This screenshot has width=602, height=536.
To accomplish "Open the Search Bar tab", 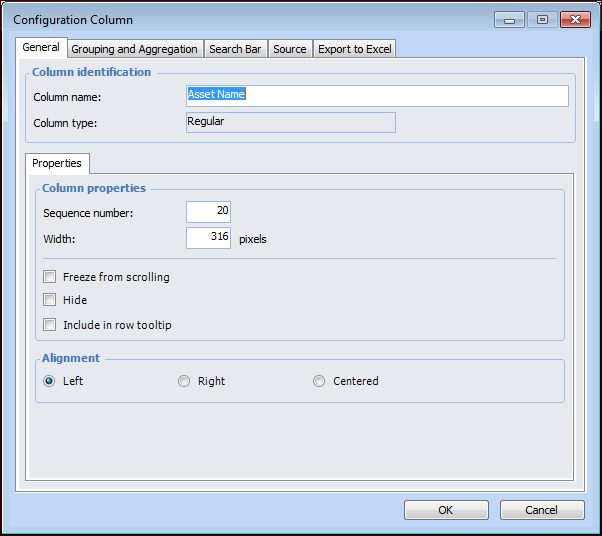I will coord(235,49).
